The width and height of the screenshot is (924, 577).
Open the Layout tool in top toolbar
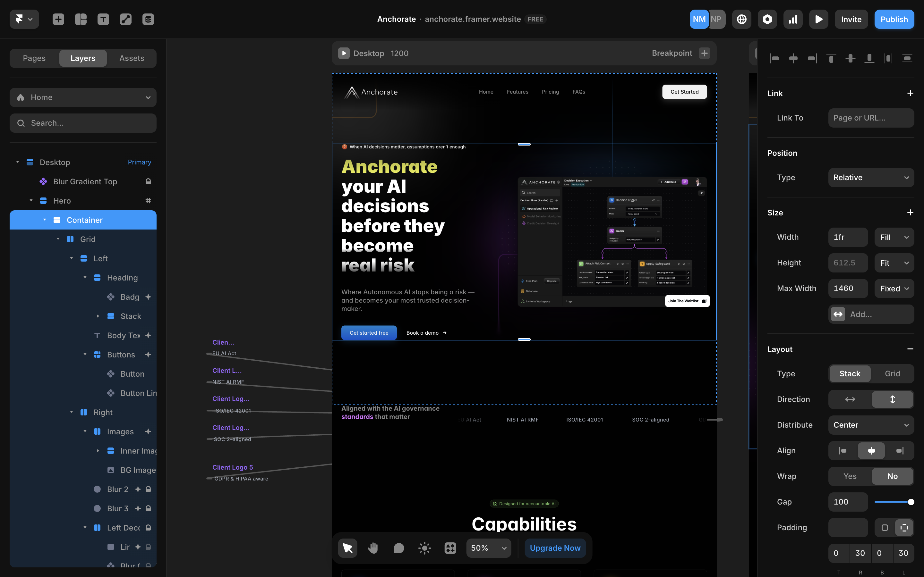pos(81,19)
